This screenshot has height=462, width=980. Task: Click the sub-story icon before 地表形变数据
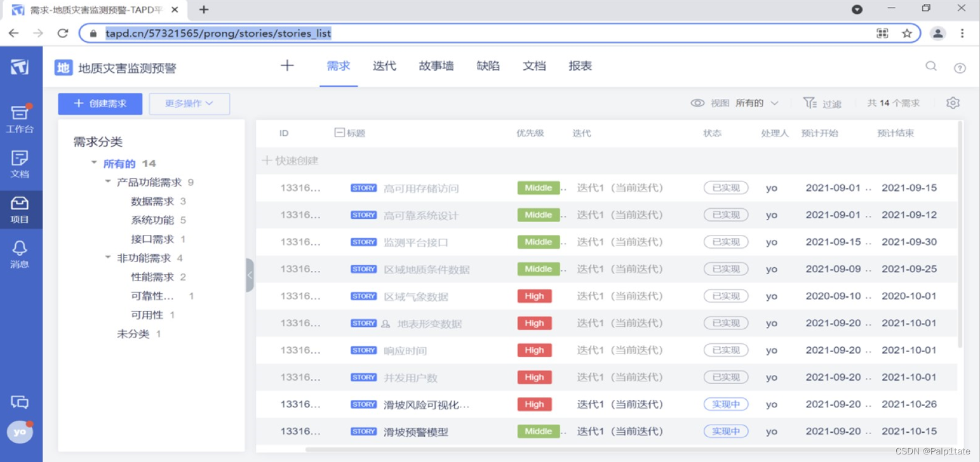coord(386,324)
